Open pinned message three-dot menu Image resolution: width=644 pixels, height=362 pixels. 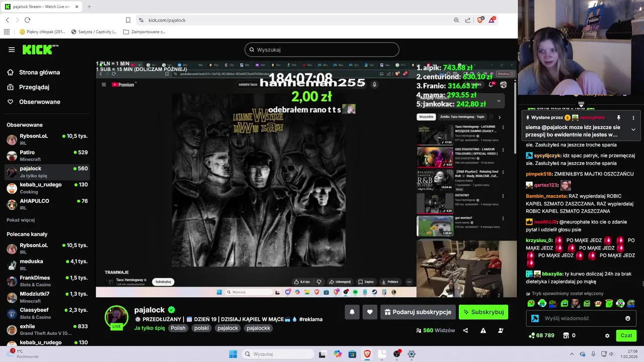[633, 118]
